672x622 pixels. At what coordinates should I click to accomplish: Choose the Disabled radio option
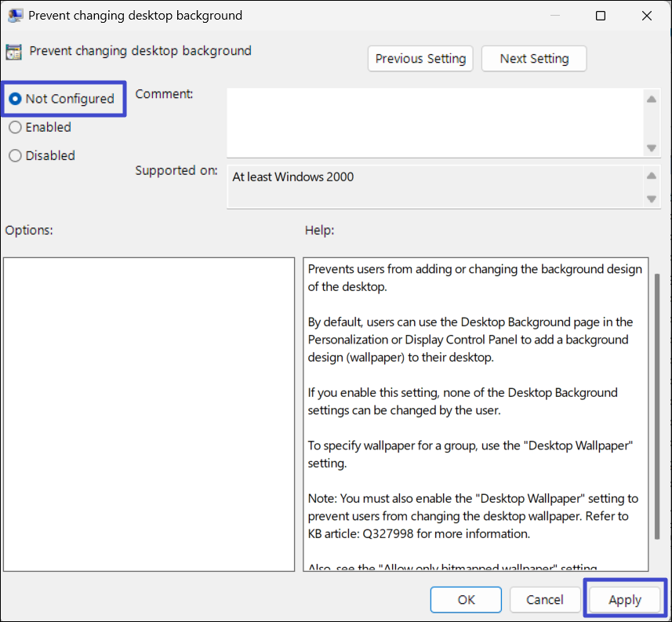pos(15,155)
